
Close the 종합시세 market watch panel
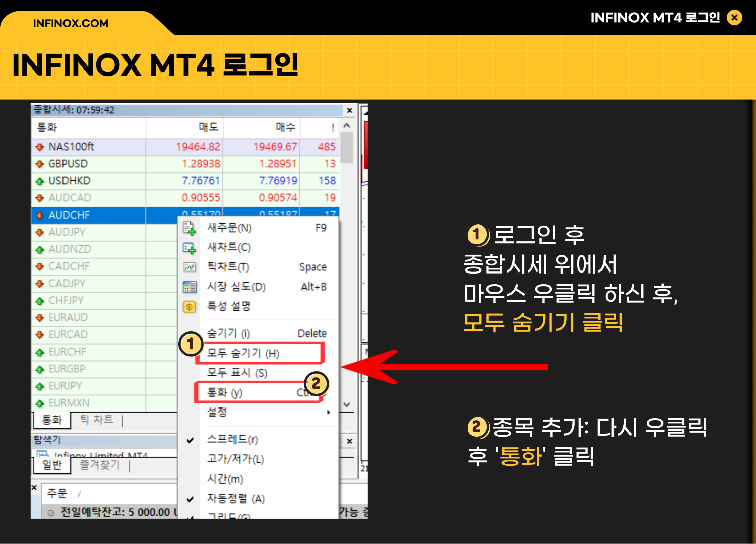(349, 110)
